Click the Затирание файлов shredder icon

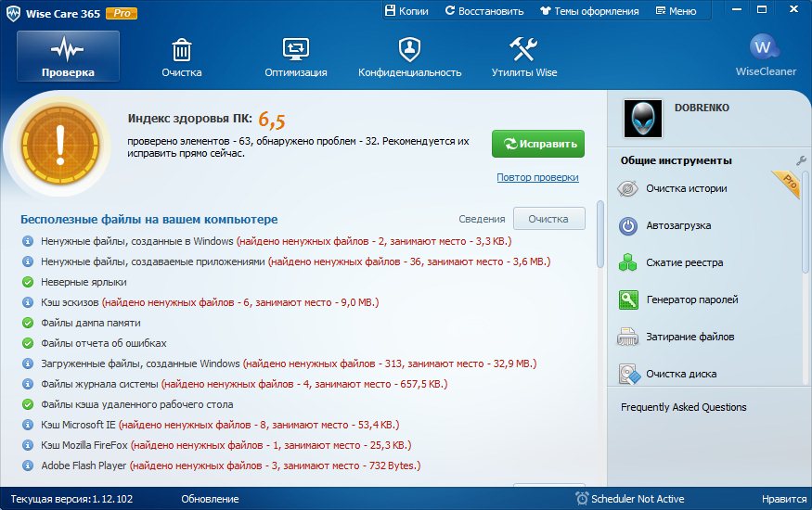point(628,337)
